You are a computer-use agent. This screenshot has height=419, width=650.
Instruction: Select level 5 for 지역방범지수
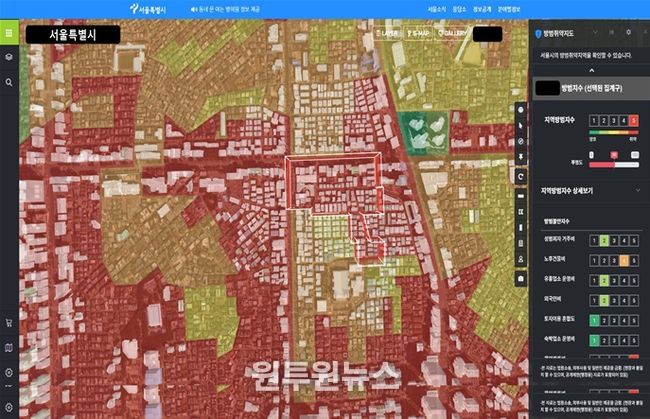(x=634, y=120)
